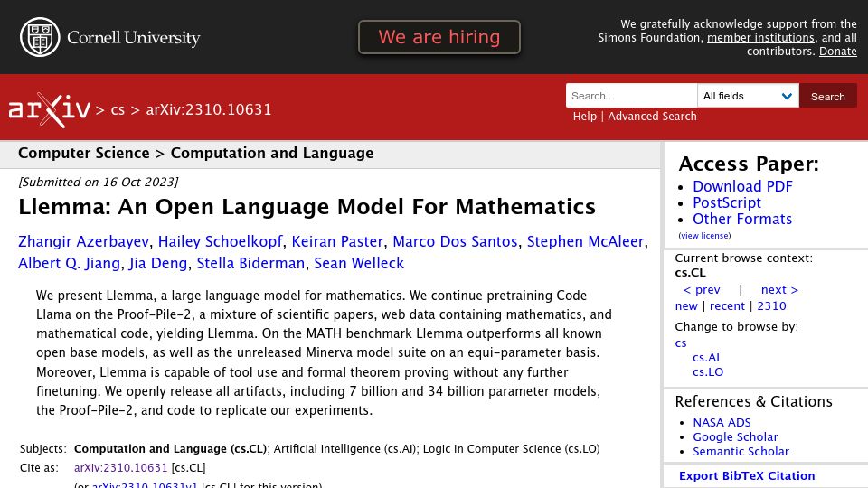Browse by cs category
This screenshot has height=488, width=868.
[x=681, y=343]
